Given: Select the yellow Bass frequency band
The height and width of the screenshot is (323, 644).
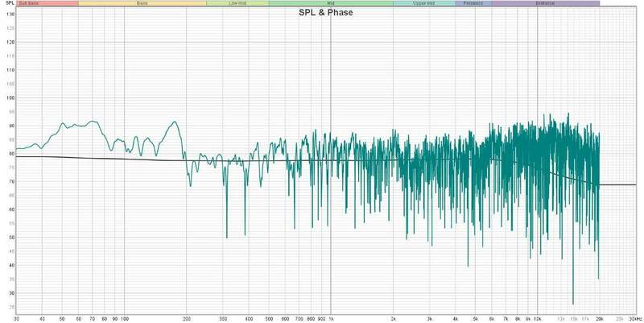Looking at the screenshot, I should pyautogui.click(x=142, y=4).
